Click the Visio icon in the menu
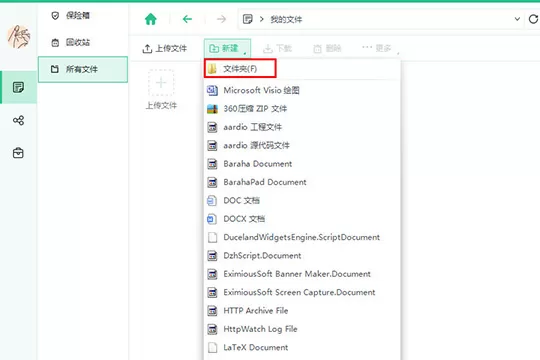 pyautogui.click(x=212, y=90)
